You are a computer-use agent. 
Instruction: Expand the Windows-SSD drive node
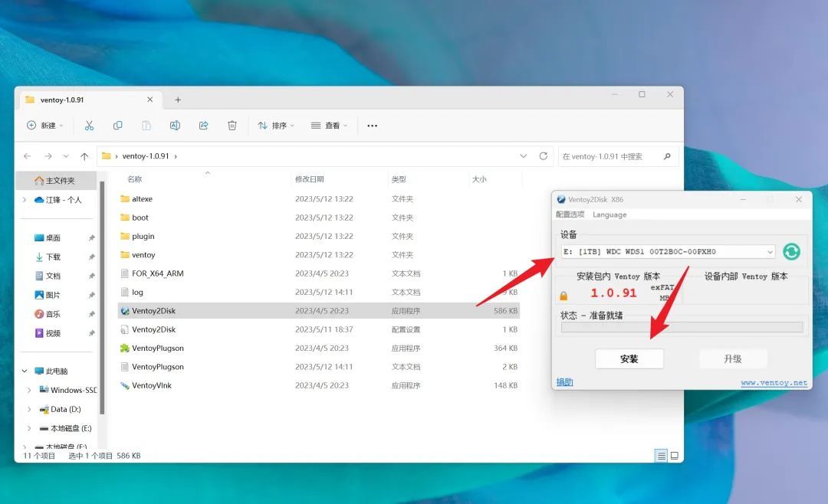click(x=28, y=390)
